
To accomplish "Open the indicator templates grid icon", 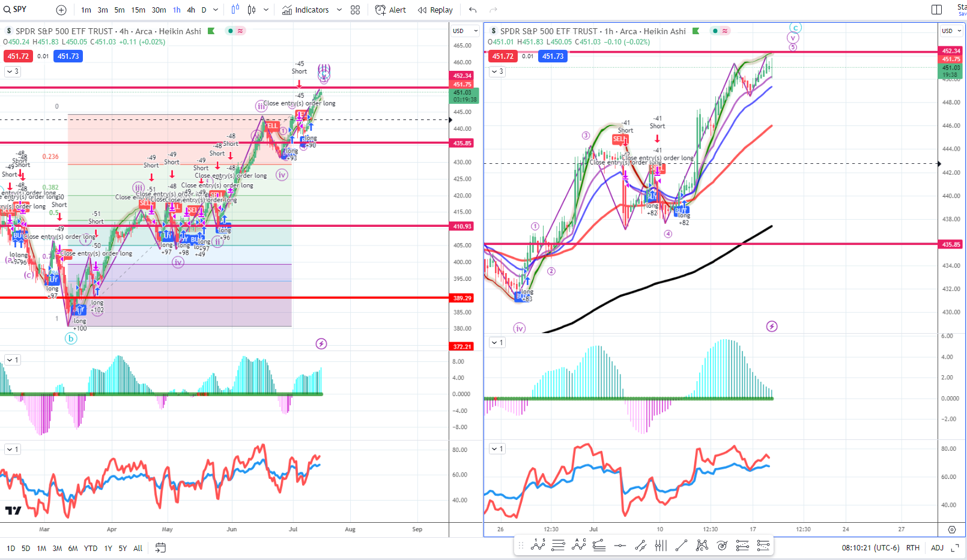I will (356, 10).
